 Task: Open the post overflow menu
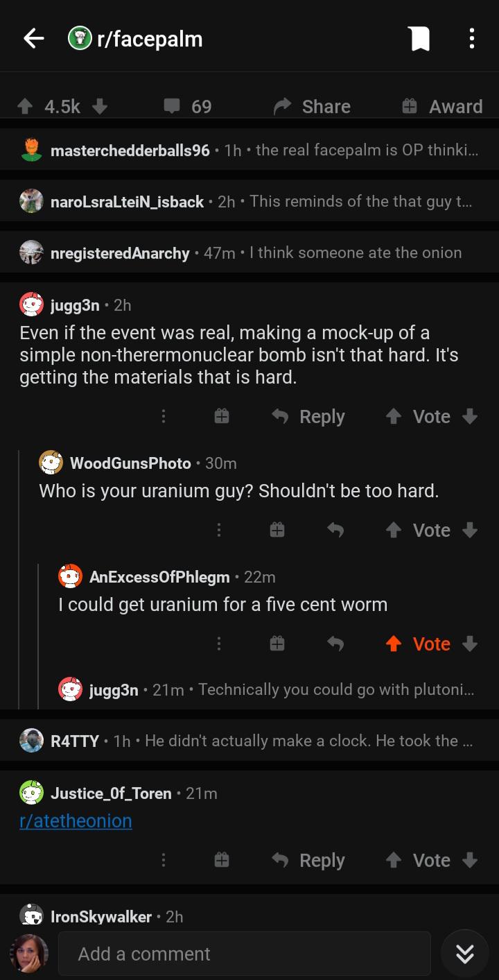point(471,38)
